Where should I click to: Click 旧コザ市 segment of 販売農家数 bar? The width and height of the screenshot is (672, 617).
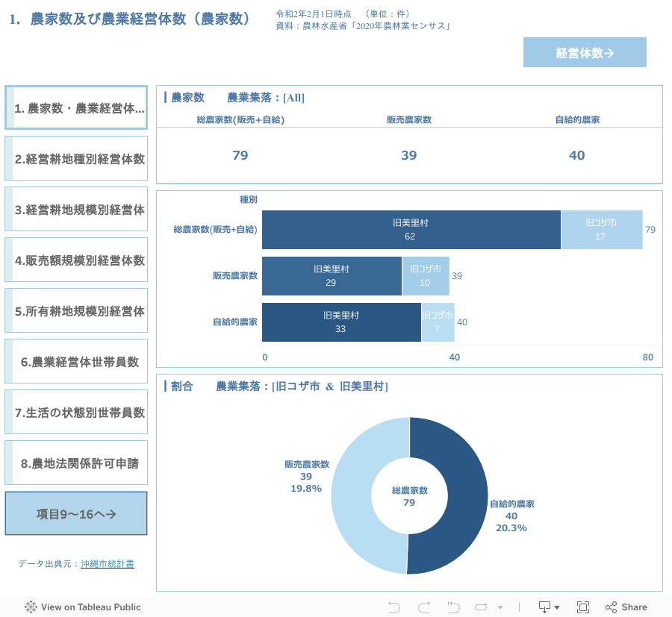tap(425, 276)
